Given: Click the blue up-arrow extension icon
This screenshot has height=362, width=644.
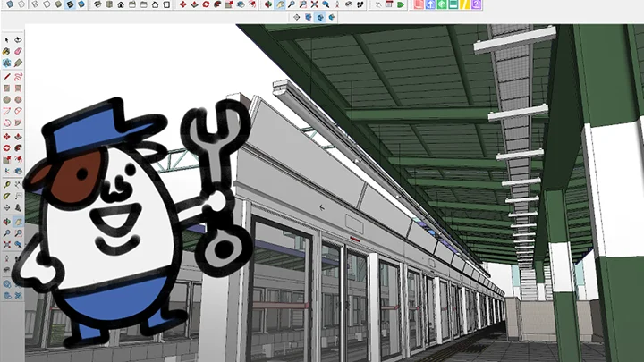Looking at the screenshot, I should click(430, 4).
